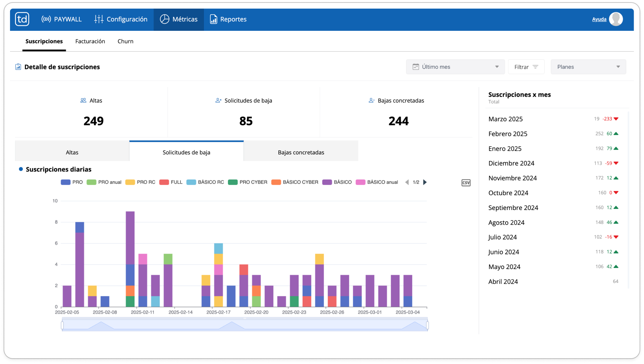The width and height of the screenshot is (644, 364).
Task: Click the Altas people icon
Action: point(83,101)
